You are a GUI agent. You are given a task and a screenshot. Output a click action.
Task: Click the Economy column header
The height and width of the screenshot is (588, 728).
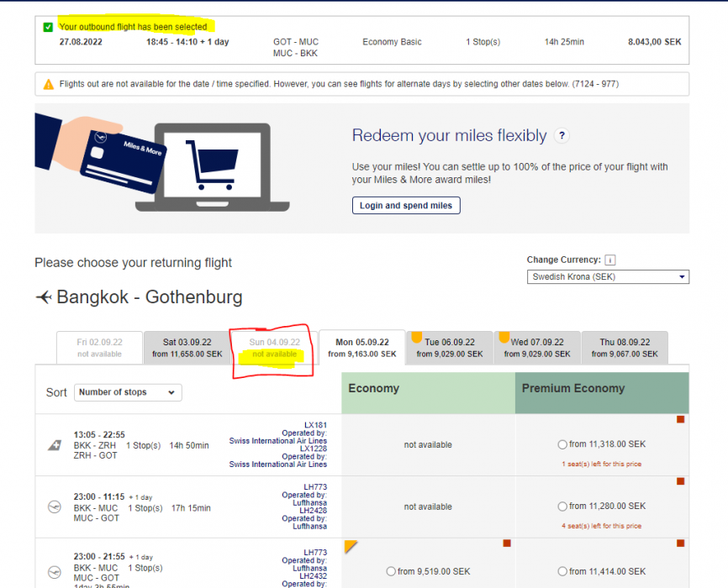click(x=428, y=389)
